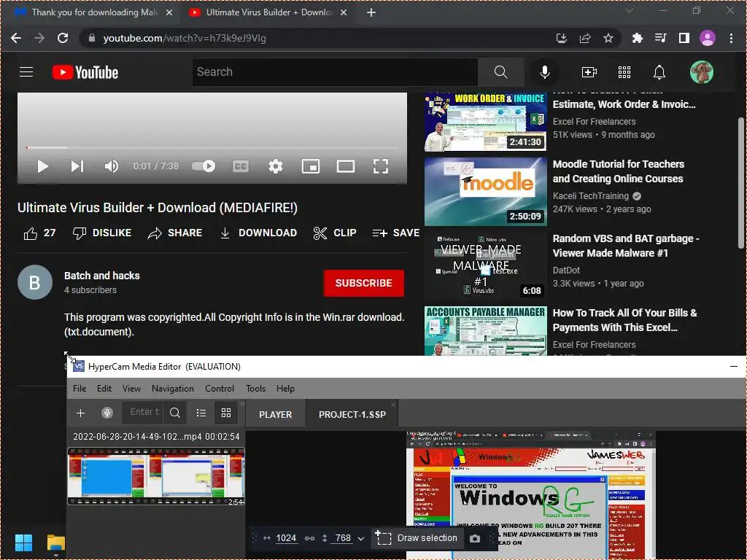The width and height of the screenshot is (747, 560).
Task: Switch media list to grid view
Action: (x=226, y=413)
